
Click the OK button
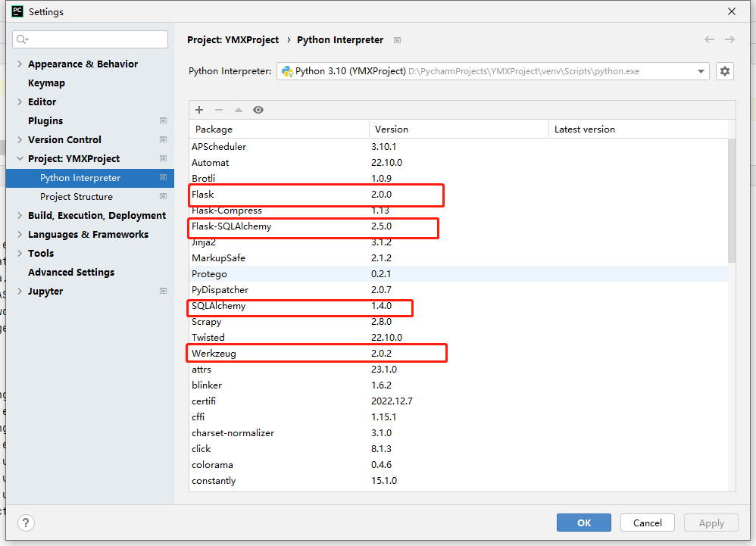coord(583,523)
